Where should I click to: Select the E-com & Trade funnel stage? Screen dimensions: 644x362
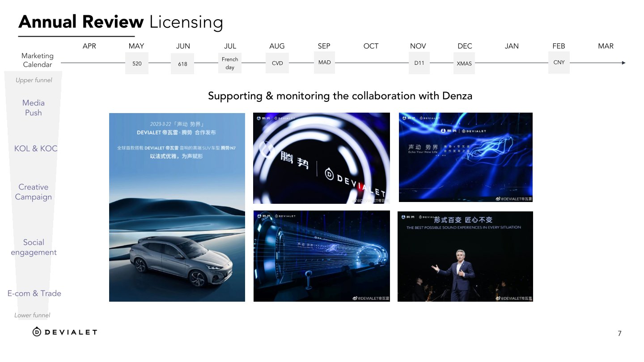coord(34,293)
